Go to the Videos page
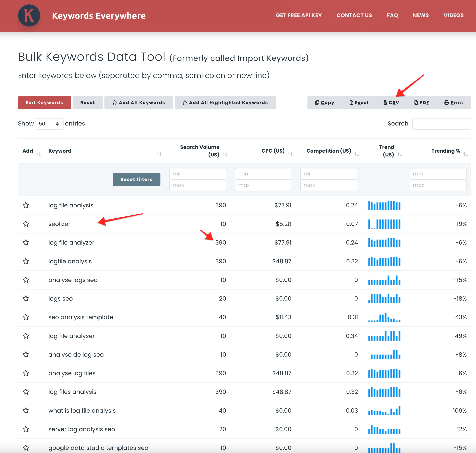 [x=453, y=15]
